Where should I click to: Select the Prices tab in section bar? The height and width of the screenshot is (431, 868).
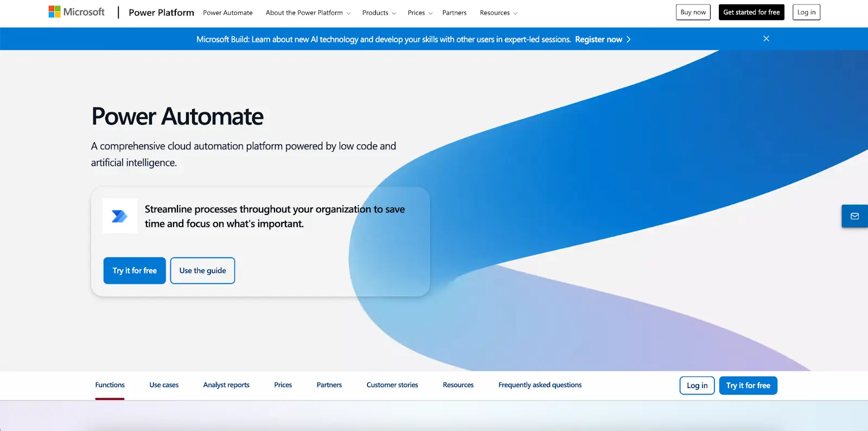coord(283,385)
